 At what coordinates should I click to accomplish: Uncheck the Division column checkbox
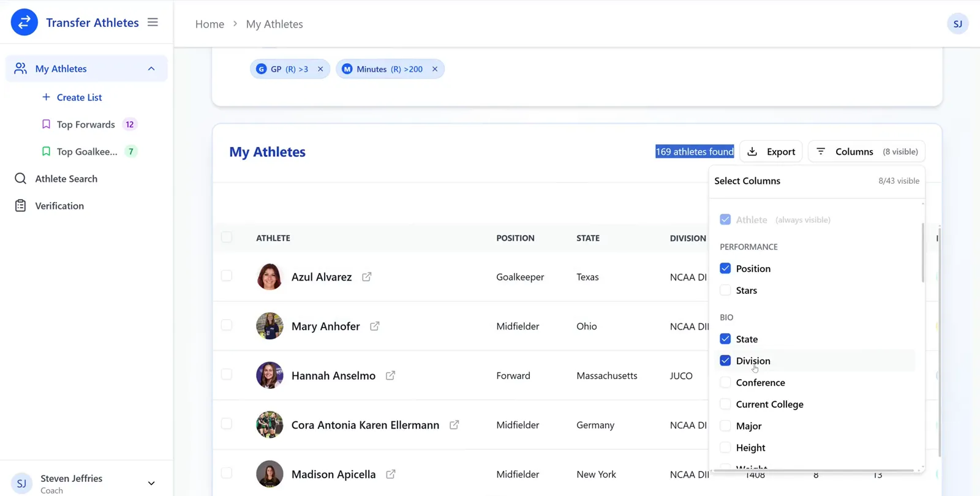725,361
